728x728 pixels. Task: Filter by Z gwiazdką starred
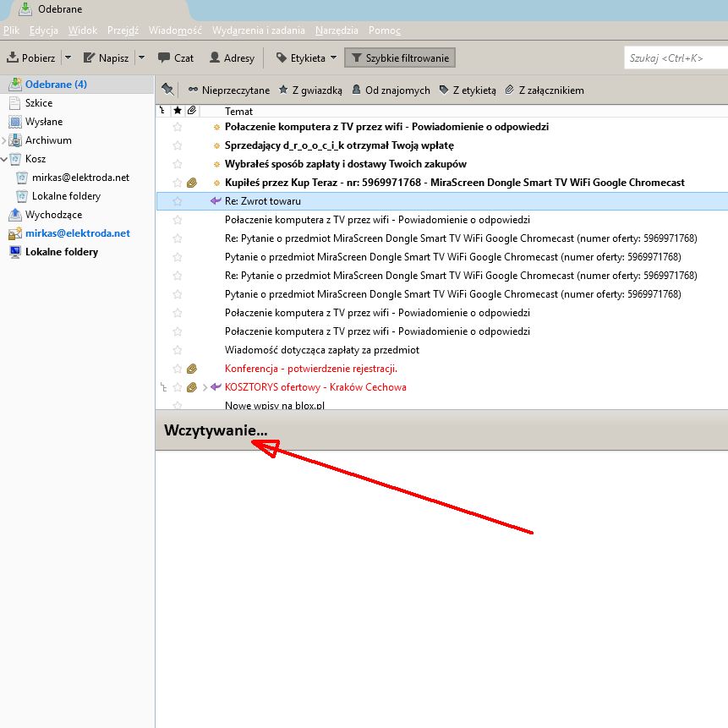coord(310,90)
